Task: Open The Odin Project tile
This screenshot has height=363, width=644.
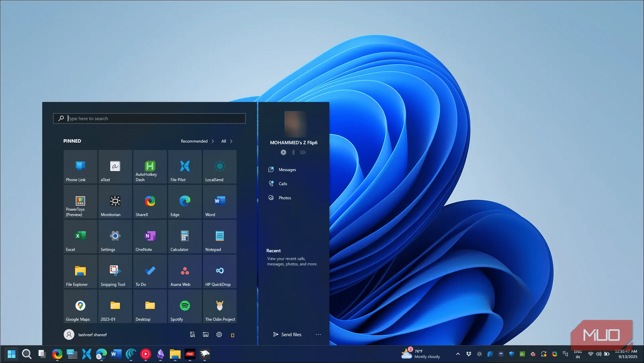Action: (220, 306)
